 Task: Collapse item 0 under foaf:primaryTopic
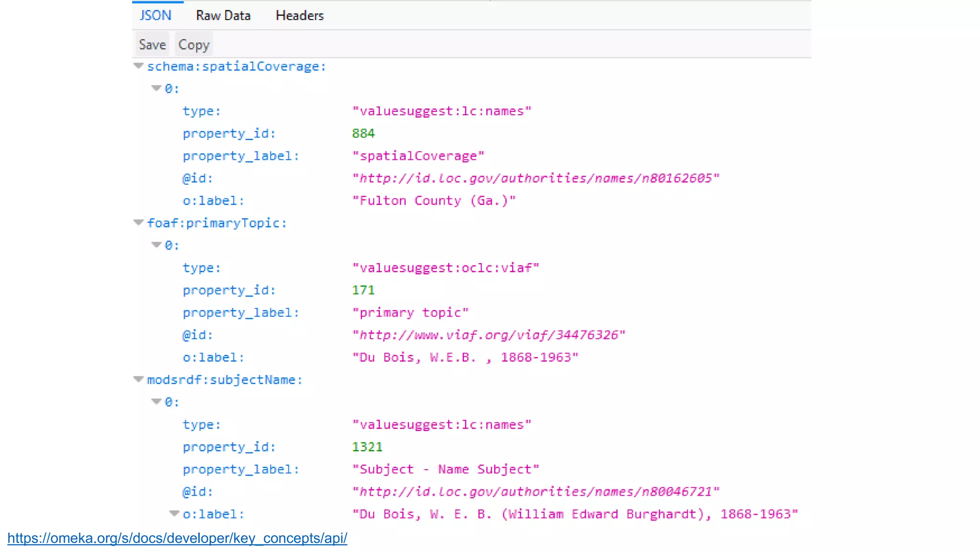tap(156, 245)
